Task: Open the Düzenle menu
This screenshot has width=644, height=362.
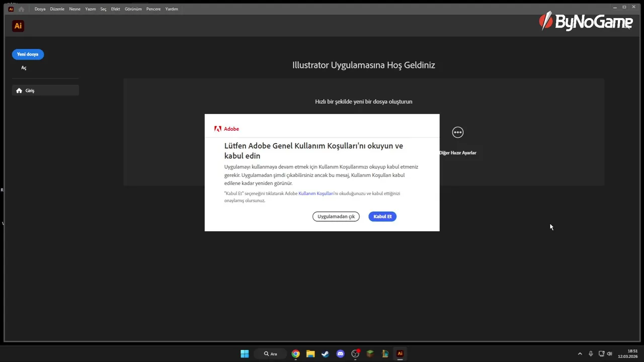Action: [57, 9]
